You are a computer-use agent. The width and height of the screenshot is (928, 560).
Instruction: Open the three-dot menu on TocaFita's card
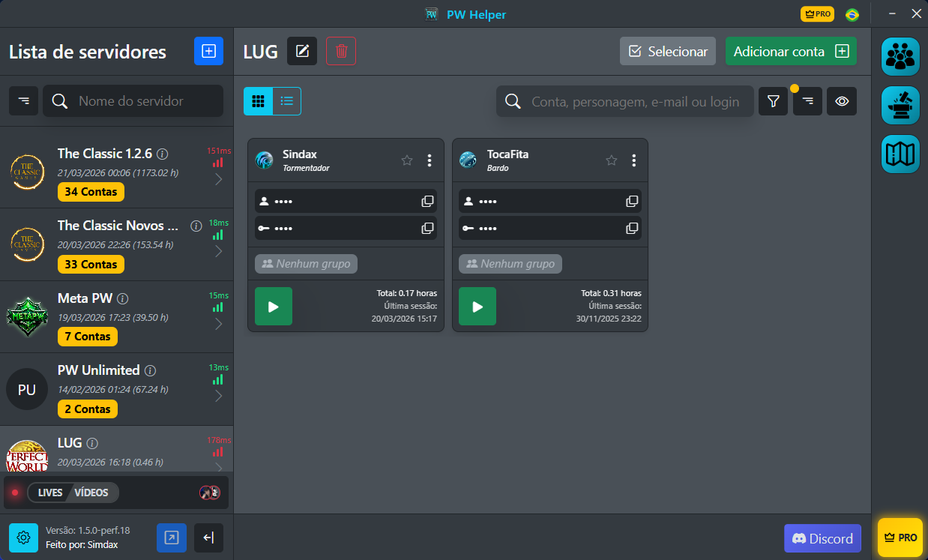[x=633, y=160]
